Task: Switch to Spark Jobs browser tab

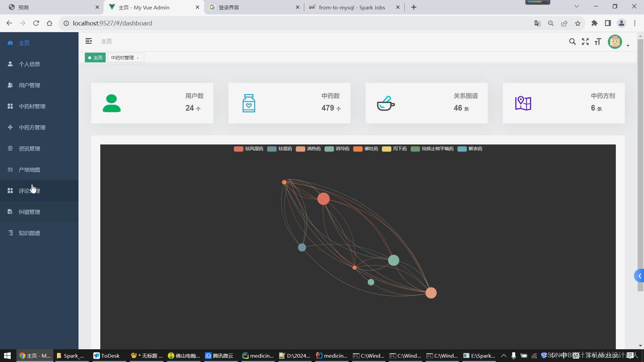Action: point(352,7)
